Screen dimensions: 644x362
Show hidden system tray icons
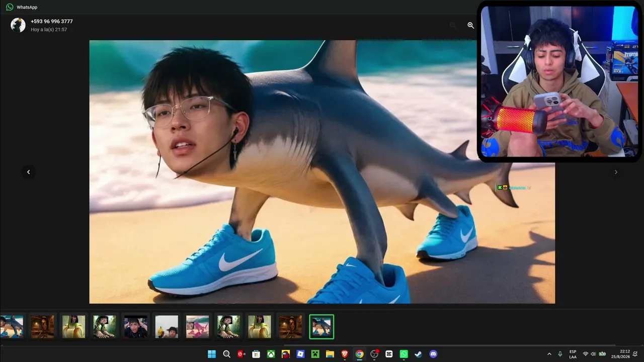pyautogui.click(x=549, y=354)
